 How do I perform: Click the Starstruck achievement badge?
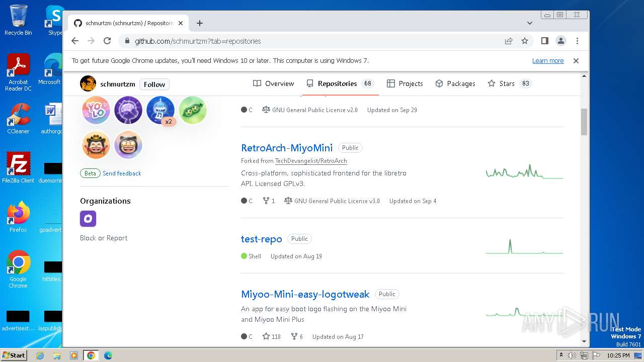click(x=128, y=145)
